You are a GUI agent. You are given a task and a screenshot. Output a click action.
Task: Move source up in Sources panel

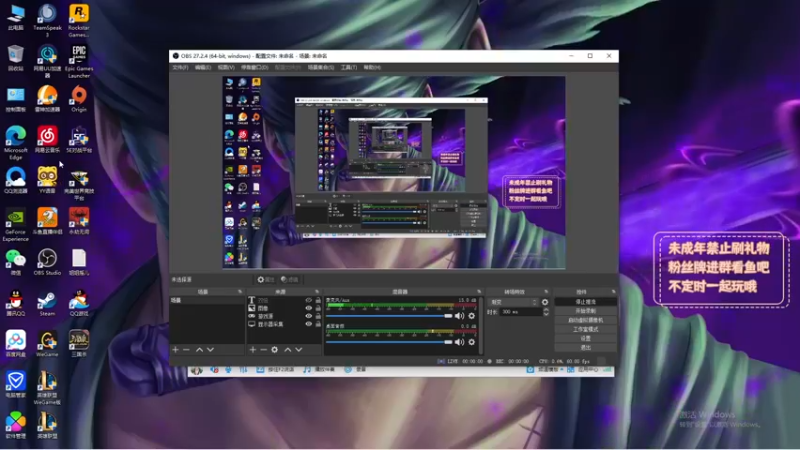(288, 349)
